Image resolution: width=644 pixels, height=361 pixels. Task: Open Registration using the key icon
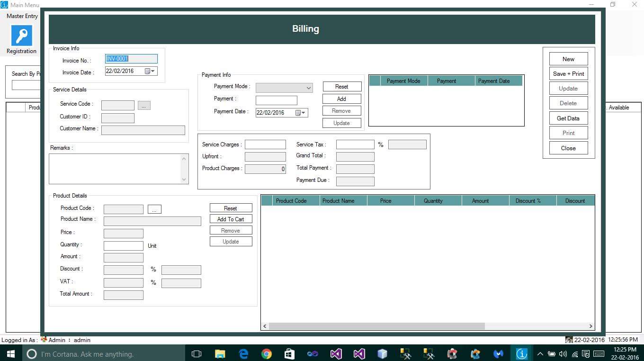pyautogui.click(x=21, y=36)
